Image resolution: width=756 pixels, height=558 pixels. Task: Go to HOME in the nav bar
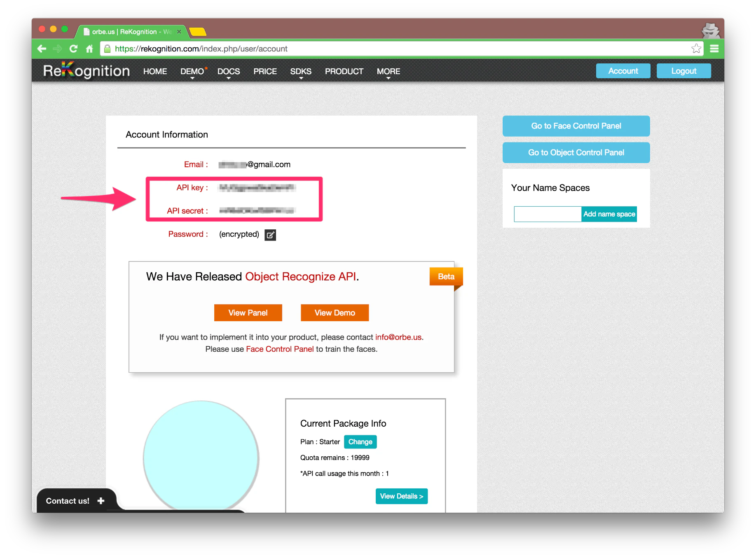[x=155, y=71]
